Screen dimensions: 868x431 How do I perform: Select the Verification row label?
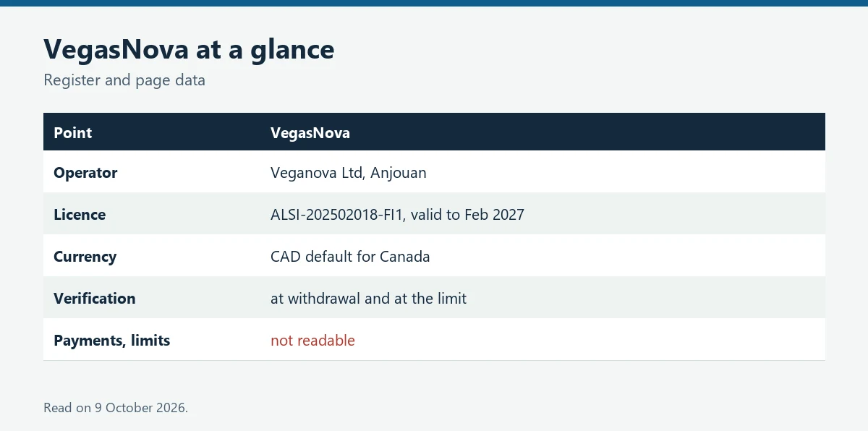pyautogui.click(x=95, y=299)
